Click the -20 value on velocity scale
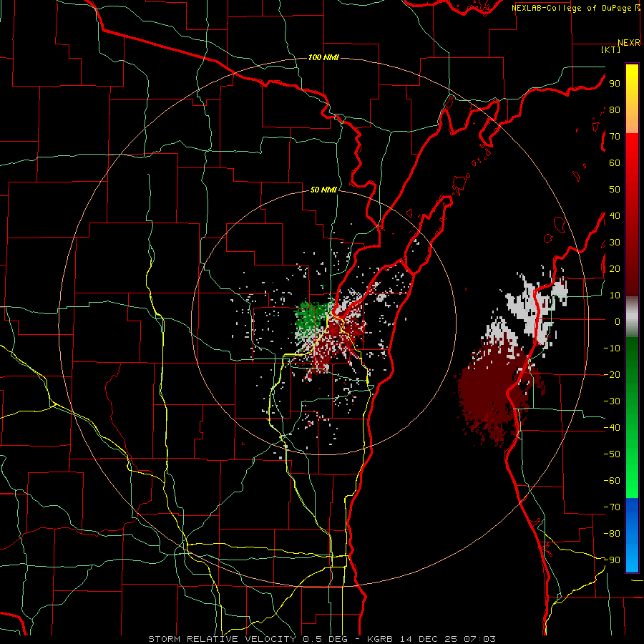The image size is (644, 644). click(x=612, y=374)
